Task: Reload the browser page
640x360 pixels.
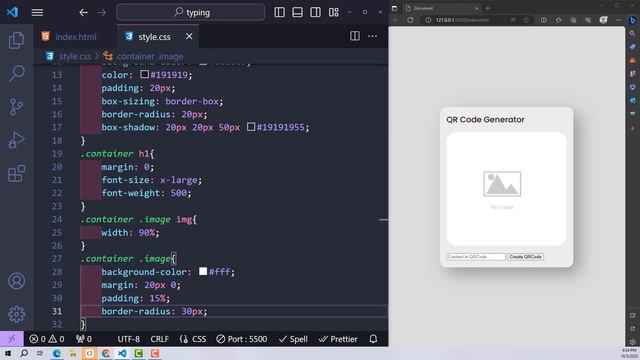Action: point(410,20)
